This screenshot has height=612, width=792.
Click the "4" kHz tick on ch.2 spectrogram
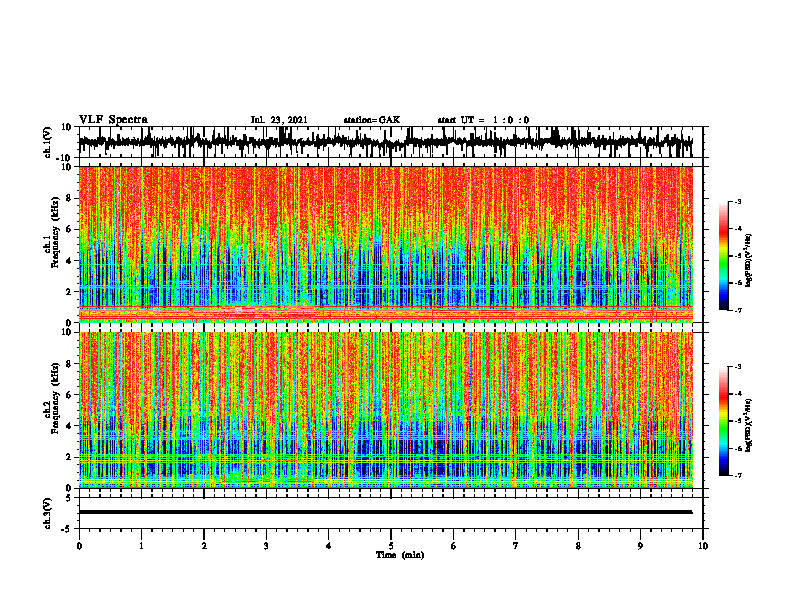(70, 426)
